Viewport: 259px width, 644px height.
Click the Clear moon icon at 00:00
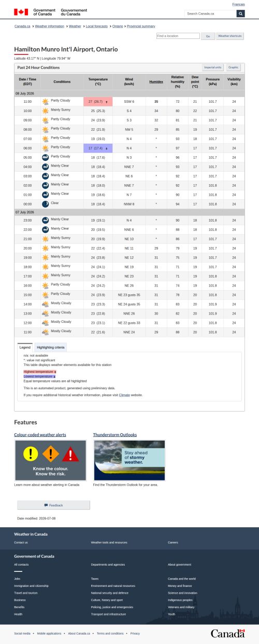tap(46, 204)
